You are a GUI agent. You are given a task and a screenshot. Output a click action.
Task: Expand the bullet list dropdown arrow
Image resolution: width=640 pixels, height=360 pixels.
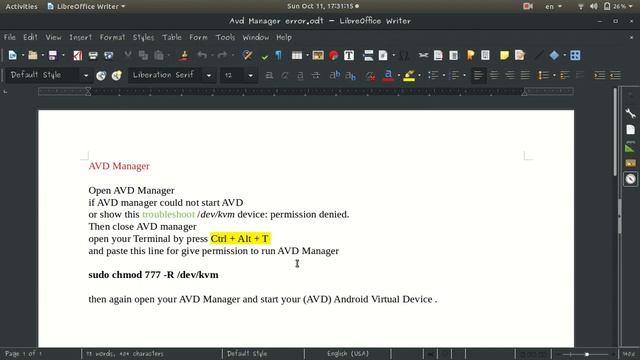pos(443,76)
